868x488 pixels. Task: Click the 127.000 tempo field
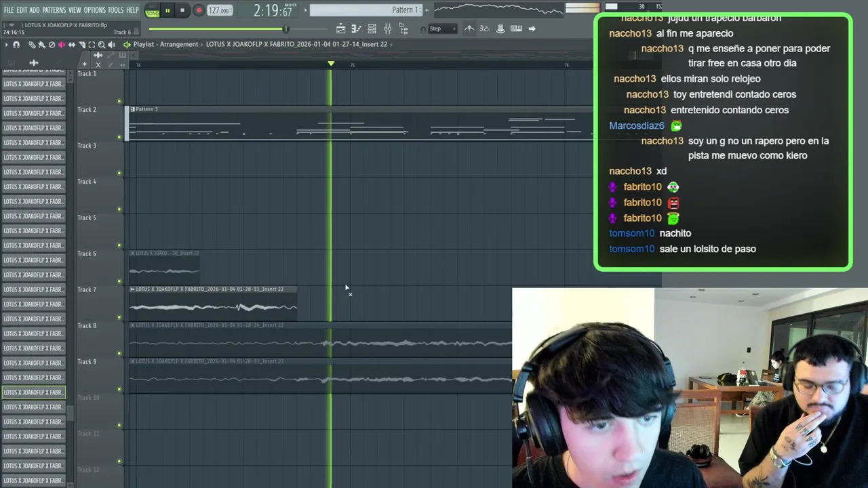tap(219, 10)
